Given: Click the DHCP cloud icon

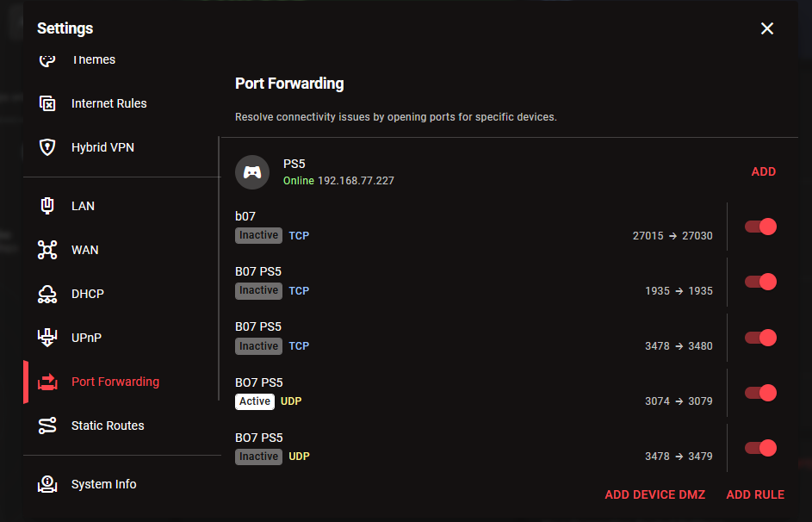Looking at the screenshot, I should pos(47,294).
